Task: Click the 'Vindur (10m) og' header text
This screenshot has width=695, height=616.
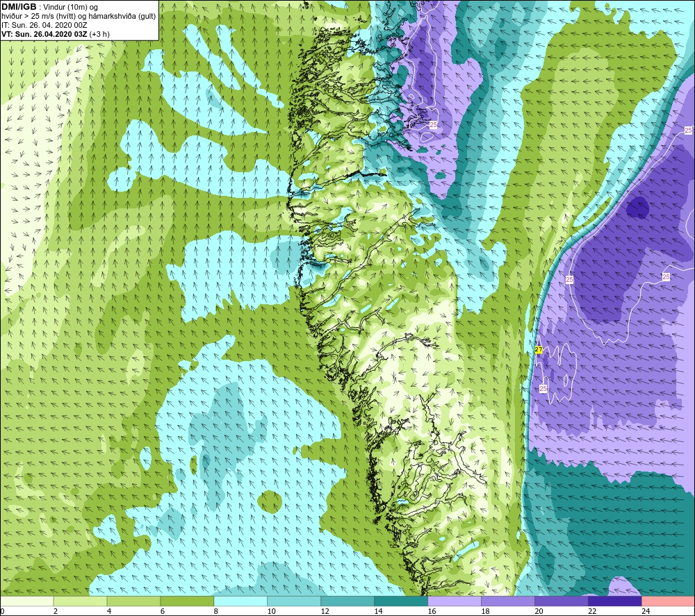Action: pos(72,8)
